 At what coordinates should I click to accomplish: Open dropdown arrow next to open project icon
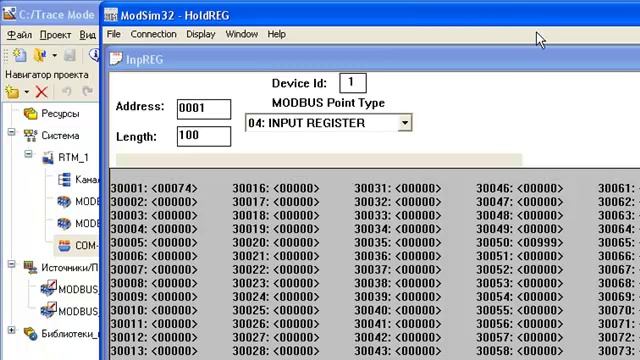[x=54, y=56]
